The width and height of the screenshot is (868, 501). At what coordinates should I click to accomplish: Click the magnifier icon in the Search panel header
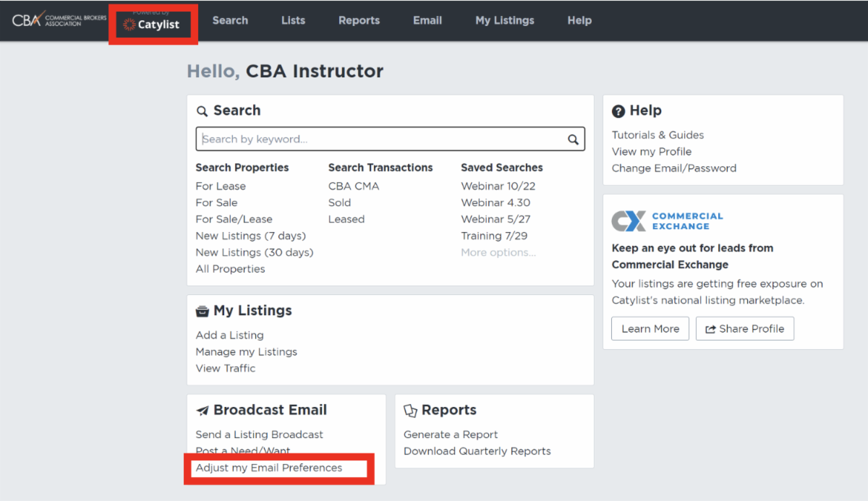[x=203, y=111]
